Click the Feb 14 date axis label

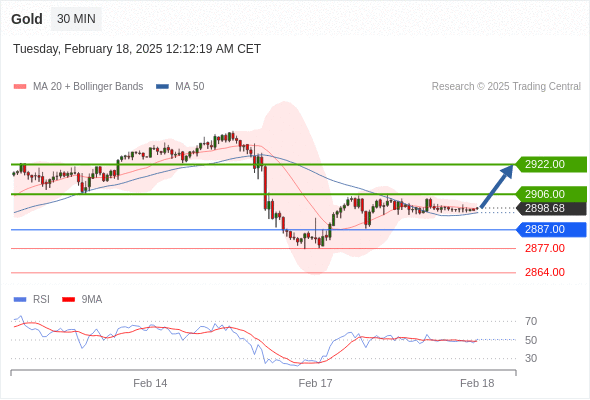click(150, 383)
